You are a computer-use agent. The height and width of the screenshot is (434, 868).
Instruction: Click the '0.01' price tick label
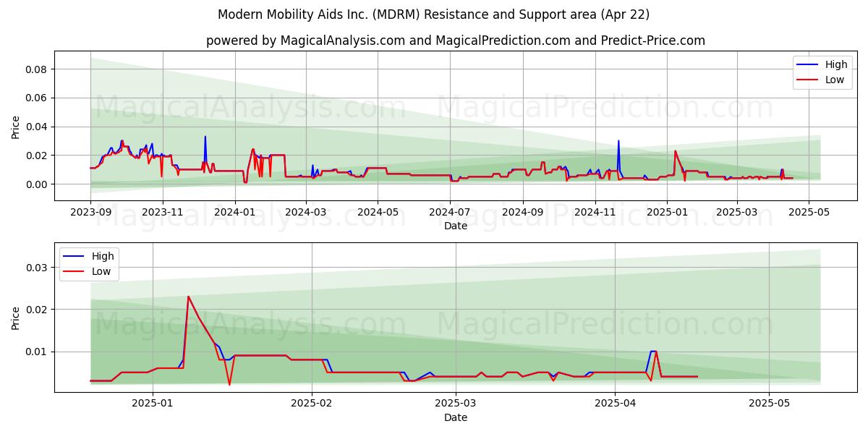click(x=37, y=352)
